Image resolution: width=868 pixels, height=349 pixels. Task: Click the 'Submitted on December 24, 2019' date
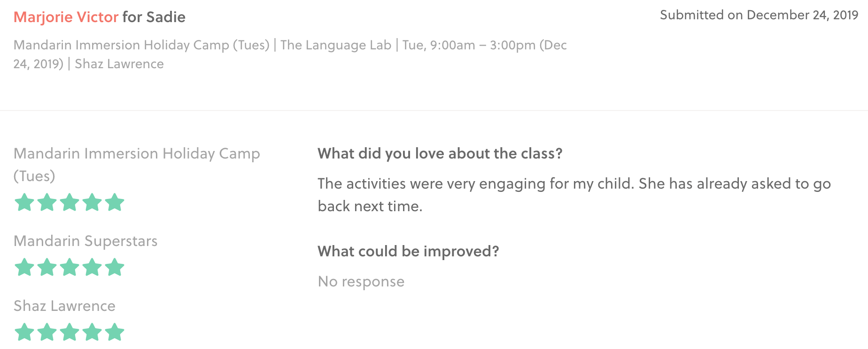pyautogui.click(x=759, y=15)
